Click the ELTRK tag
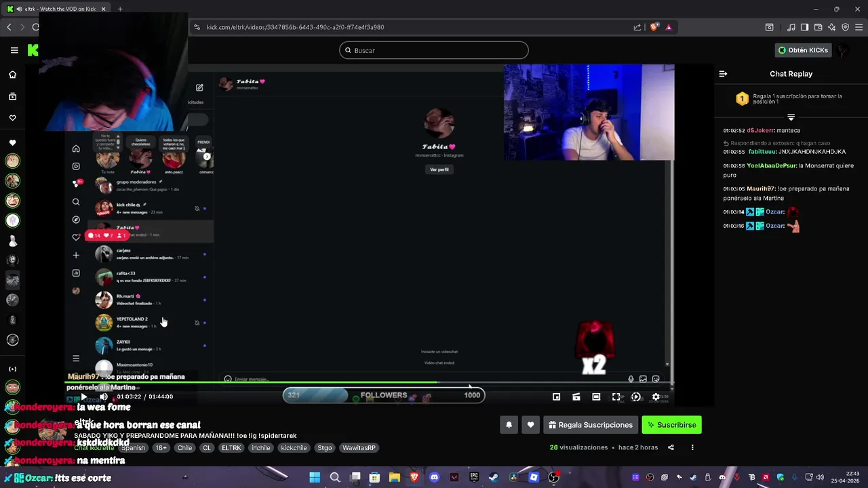This screenshot has width=868, height=488. [231, 448]
